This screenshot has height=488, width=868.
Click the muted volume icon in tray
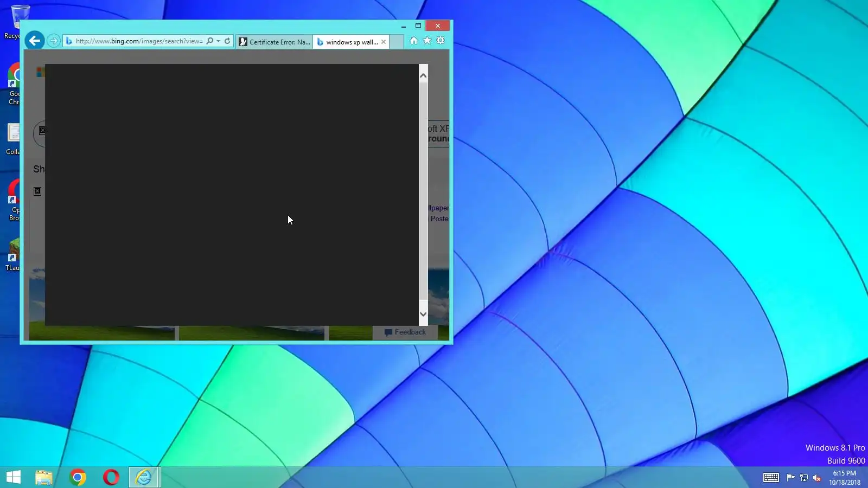817,478
